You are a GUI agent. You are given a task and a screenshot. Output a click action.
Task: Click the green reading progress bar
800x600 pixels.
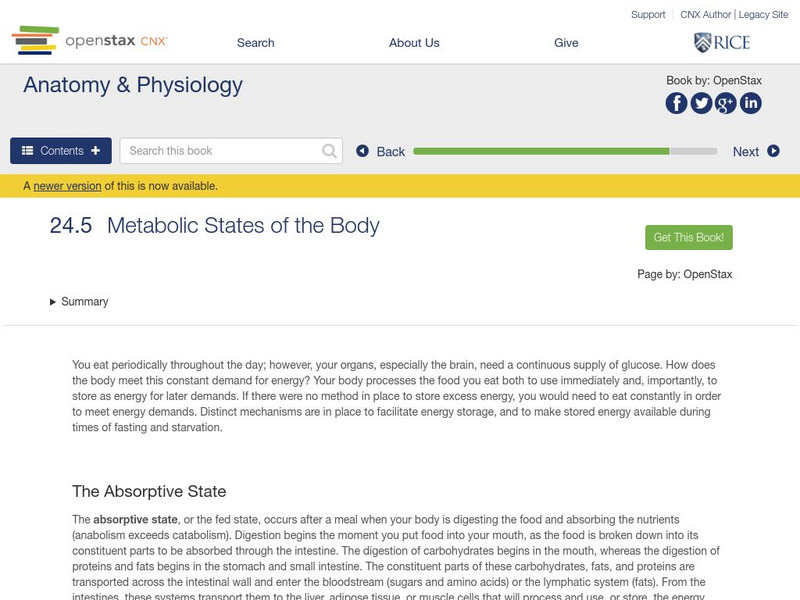pos(540,151)
